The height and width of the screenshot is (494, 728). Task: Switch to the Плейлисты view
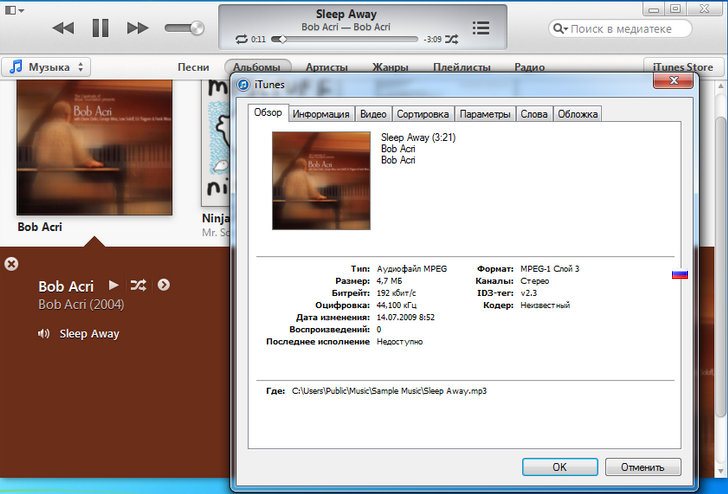[462, 67]
